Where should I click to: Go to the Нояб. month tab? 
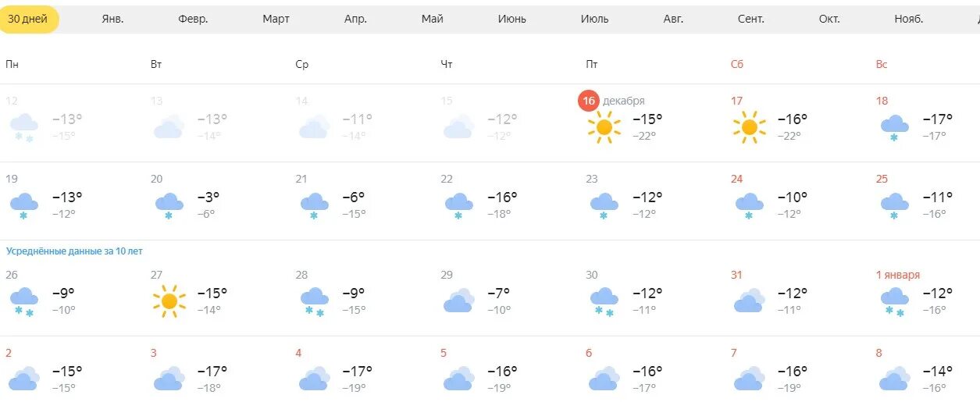(x=909, y=19)
